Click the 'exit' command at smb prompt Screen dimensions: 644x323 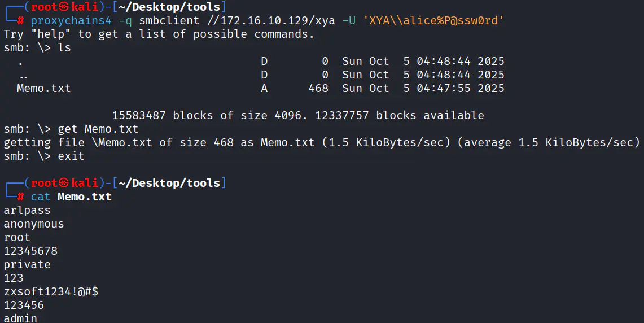[x=71, y=156]
